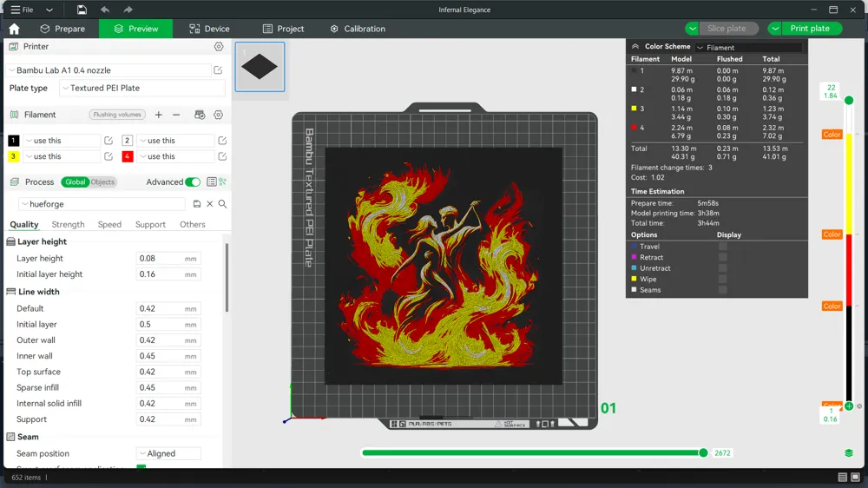Open filament settings gear icon

(x=219, y=115)
